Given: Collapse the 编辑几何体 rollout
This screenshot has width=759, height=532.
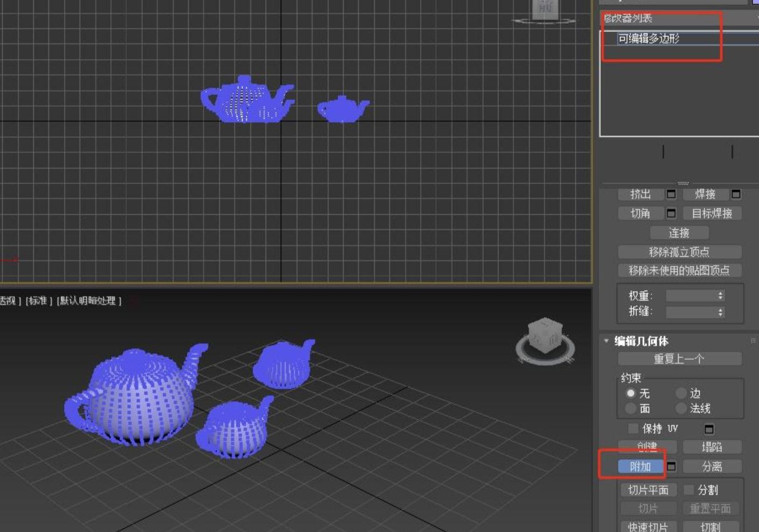Looking at the screenshot, I should 607,341.
